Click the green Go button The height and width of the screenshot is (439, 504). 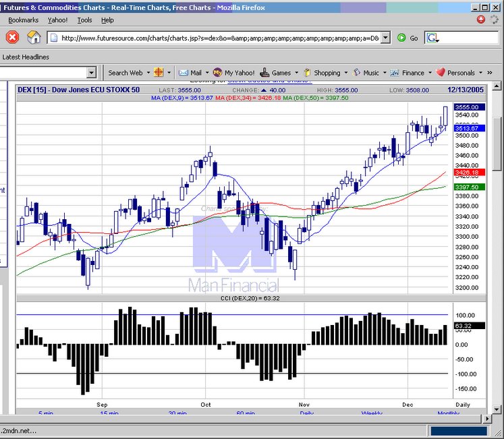click(x=408, y=38)
